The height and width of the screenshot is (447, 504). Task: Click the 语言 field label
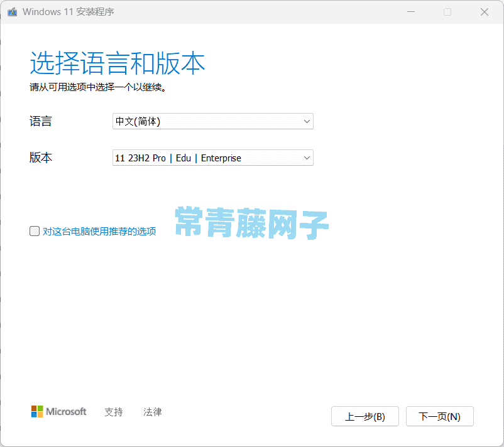[40, 121]
